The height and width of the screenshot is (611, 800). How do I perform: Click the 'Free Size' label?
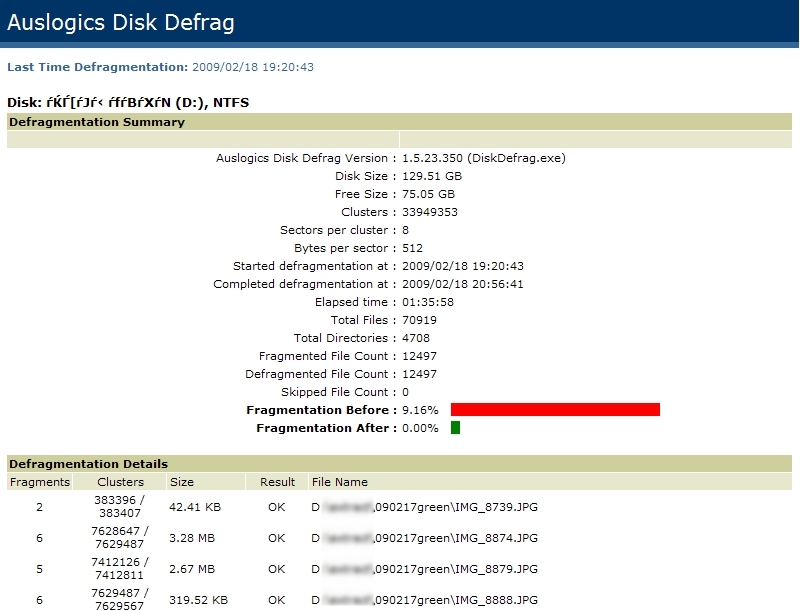pyautogui.click(x=365, y=194)
